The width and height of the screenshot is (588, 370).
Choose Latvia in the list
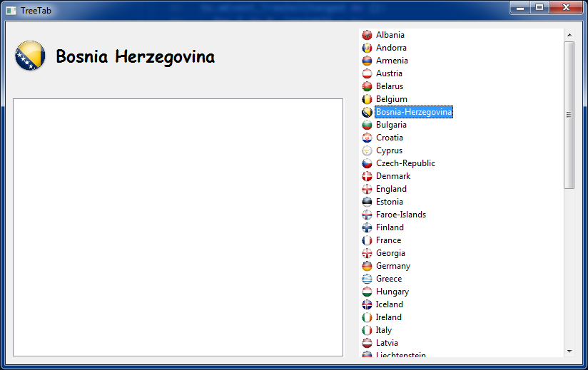387,343
